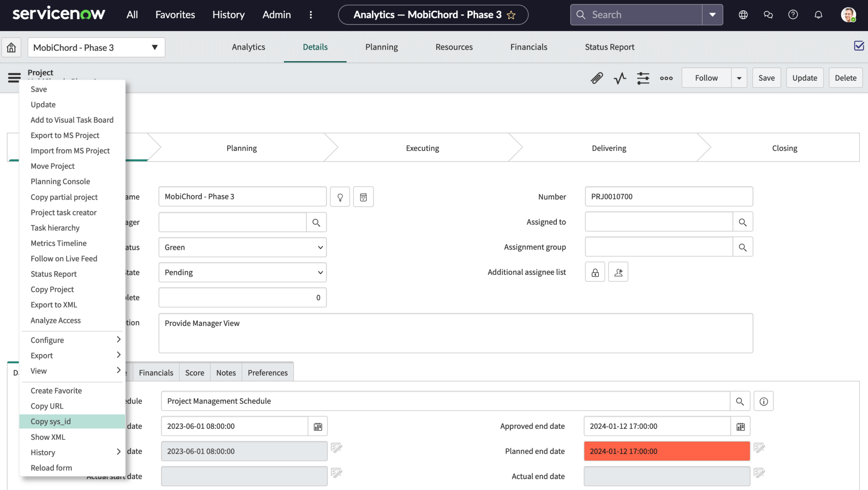Select Copy sys_id from context menu
This screenshot has width=868, height=490.
[72, 421]
